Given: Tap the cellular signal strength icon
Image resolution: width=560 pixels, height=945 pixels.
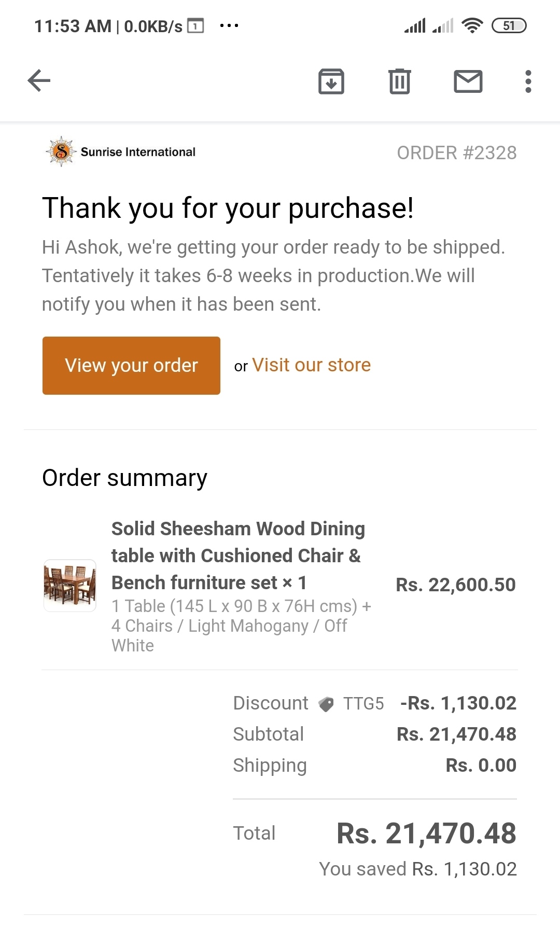Looking at the screenshot, I should 415,25.
